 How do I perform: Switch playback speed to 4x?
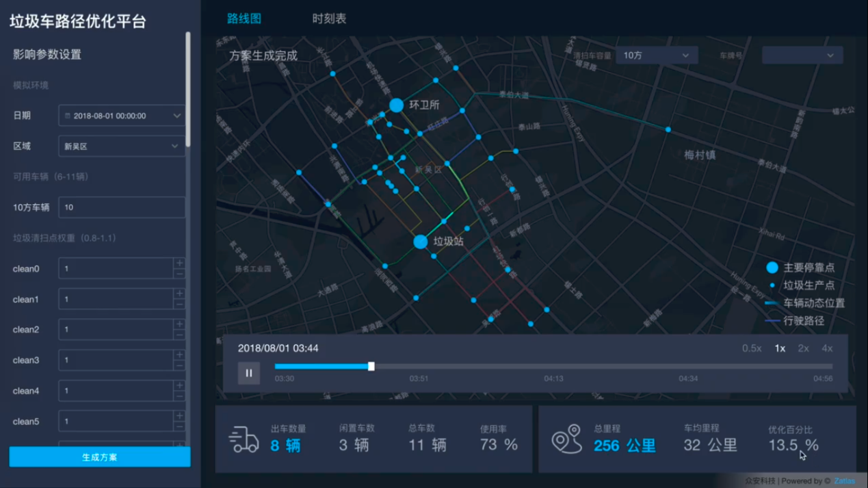tap(827, 348)
